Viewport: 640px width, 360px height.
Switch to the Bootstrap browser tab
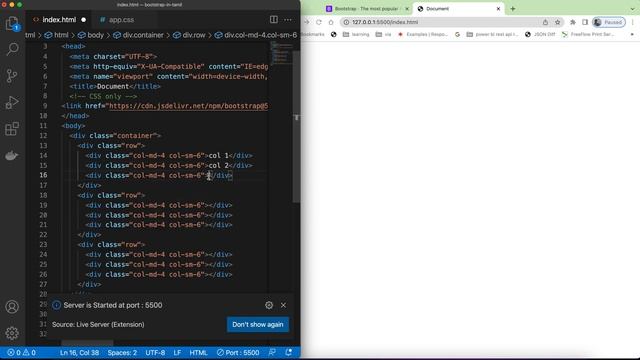[366, 9]
